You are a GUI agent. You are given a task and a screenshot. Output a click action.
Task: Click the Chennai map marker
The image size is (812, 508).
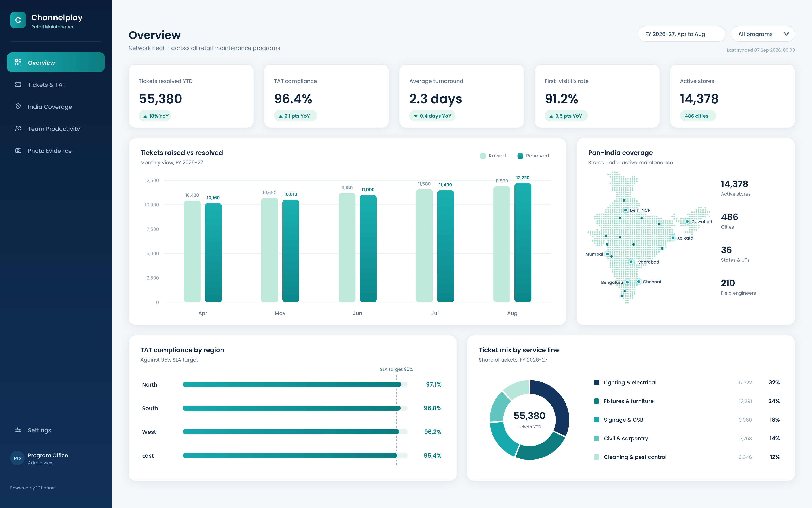[x=639, y=282]
